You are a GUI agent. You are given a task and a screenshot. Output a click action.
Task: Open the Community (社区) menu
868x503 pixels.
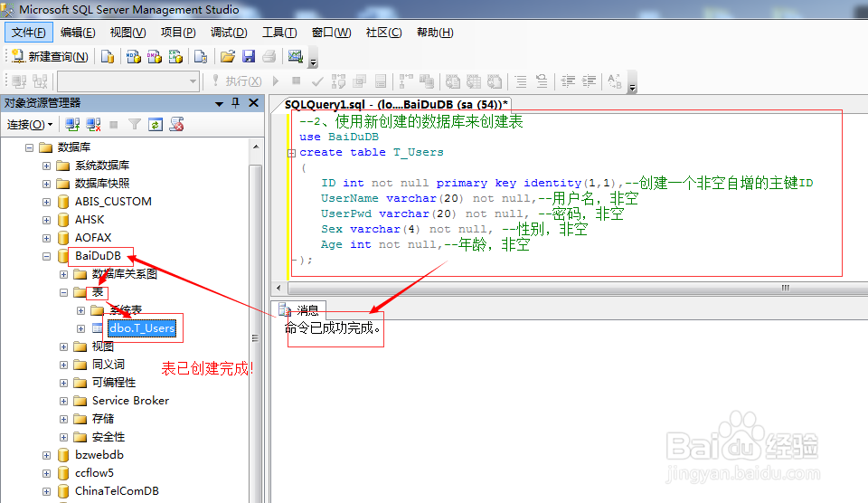[383, 33]
